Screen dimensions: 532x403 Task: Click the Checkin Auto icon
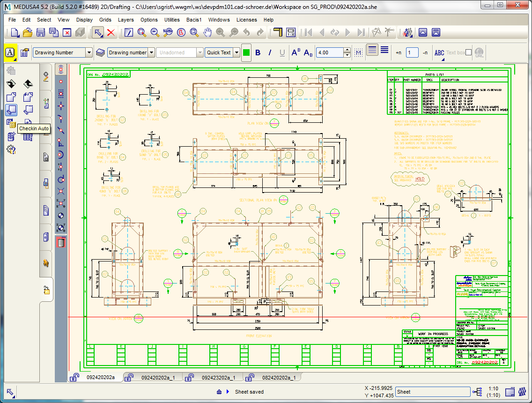coord(11,110)
